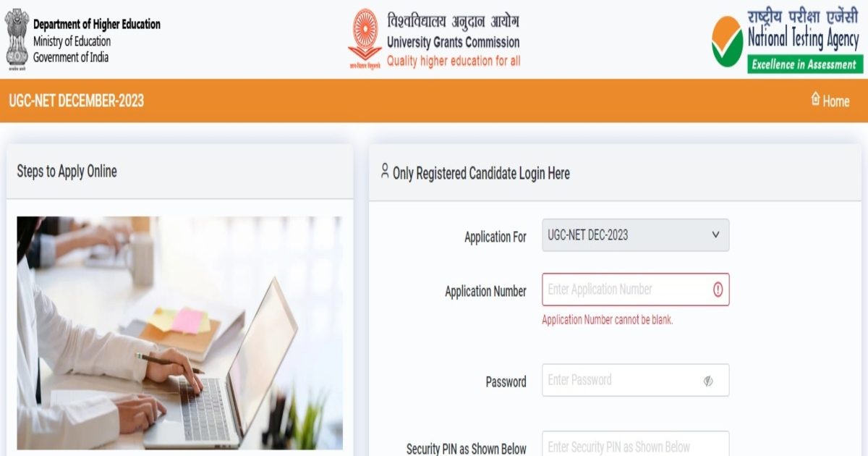
Task: Click the UGC-NET DECEMBER-2023 header title
Action: click(77, 101)
